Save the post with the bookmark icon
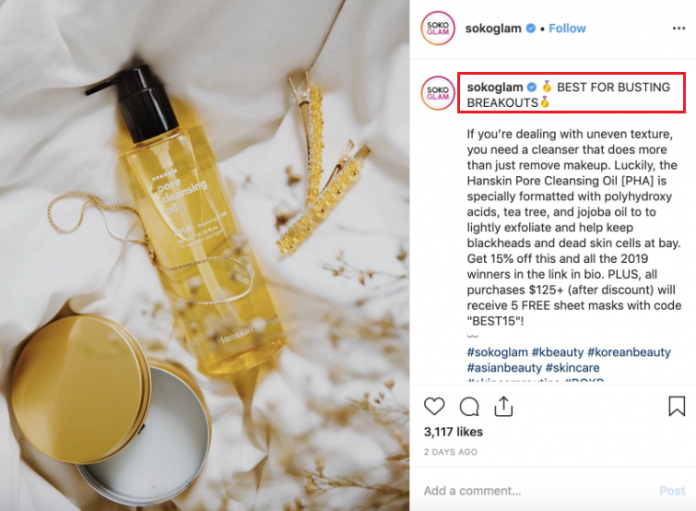This screenshot has width=696, height=511. click(676, 406)
